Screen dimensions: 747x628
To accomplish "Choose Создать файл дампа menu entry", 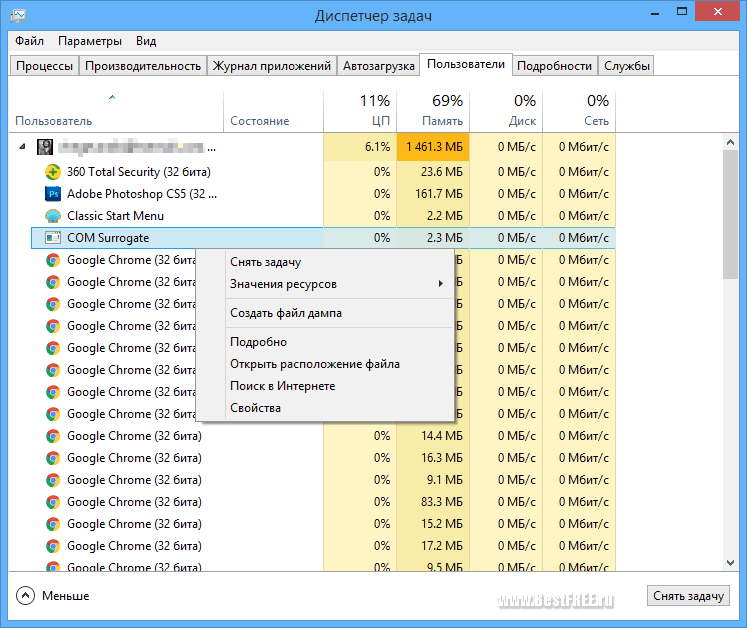I will coord(325,313).
